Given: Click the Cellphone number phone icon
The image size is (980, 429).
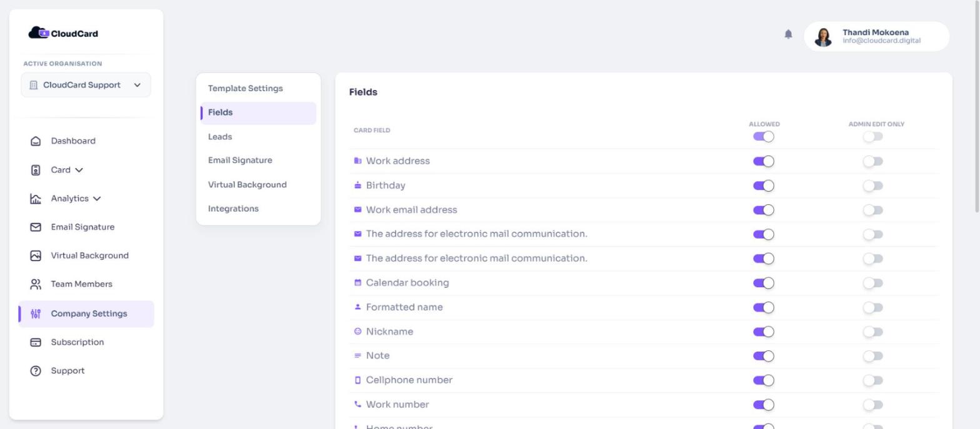Looking at the screenshot, I should (357, 380).
